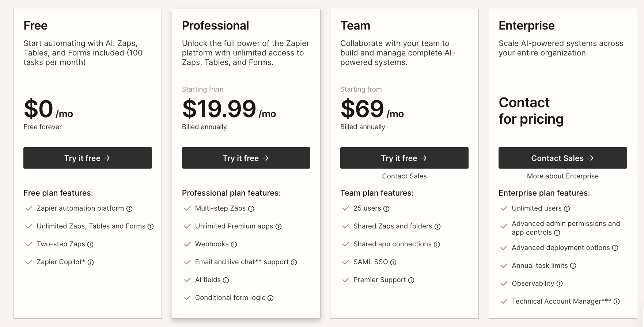This screenshot has width=644, height=327.
Task: Click Try it free on Free plan
Action: 88,158
